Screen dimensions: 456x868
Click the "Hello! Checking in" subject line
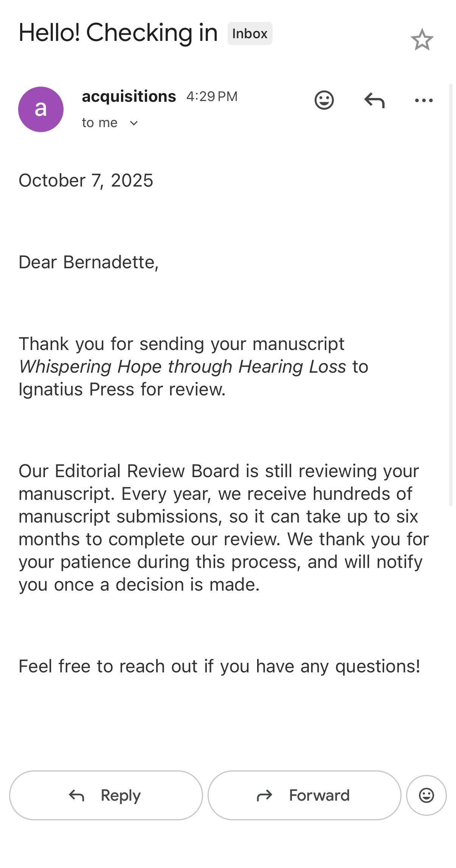pos(118,33)
